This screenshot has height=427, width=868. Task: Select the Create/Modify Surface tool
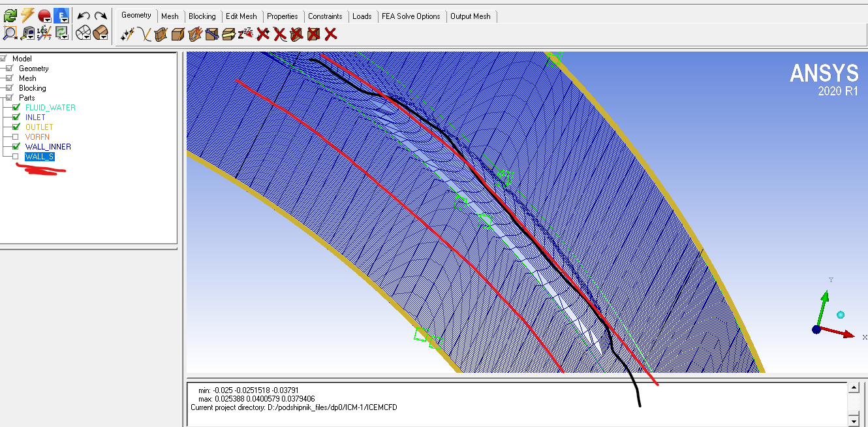click(x=161, y=33)
